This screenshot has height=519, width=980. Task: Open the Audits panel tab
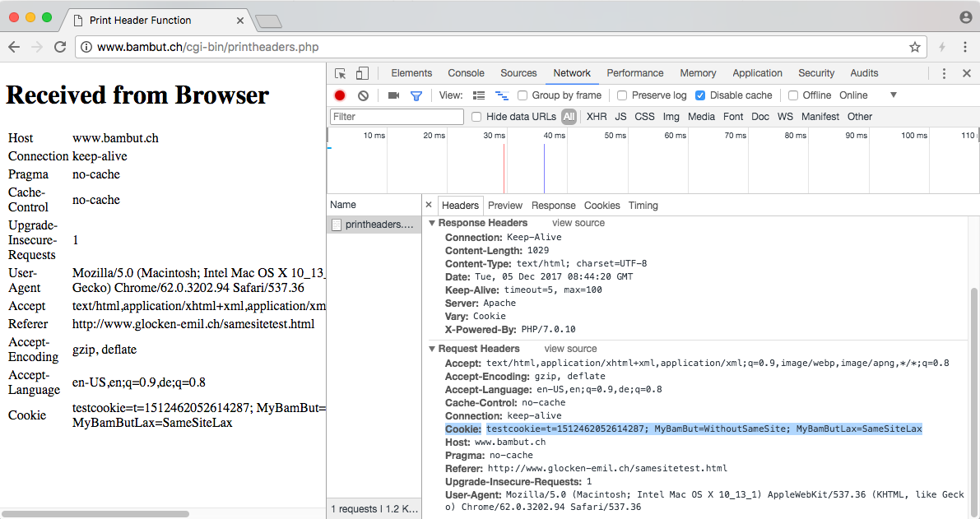tap(864, 73)
